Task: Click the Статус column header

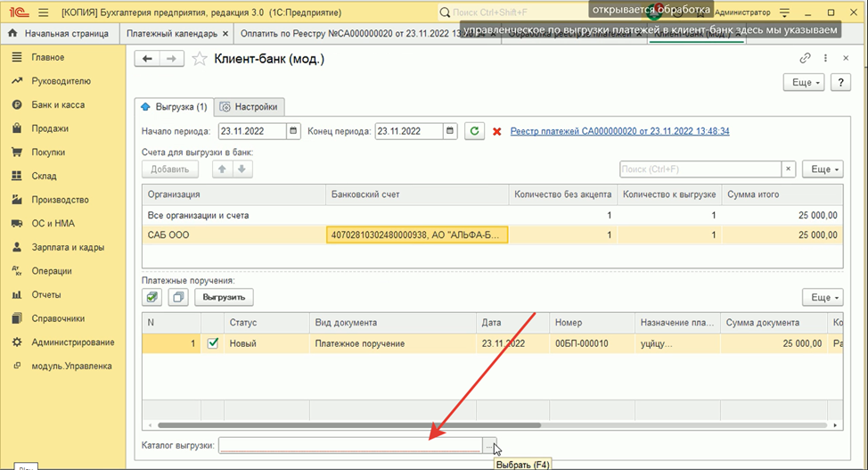Action: point(266,323)
